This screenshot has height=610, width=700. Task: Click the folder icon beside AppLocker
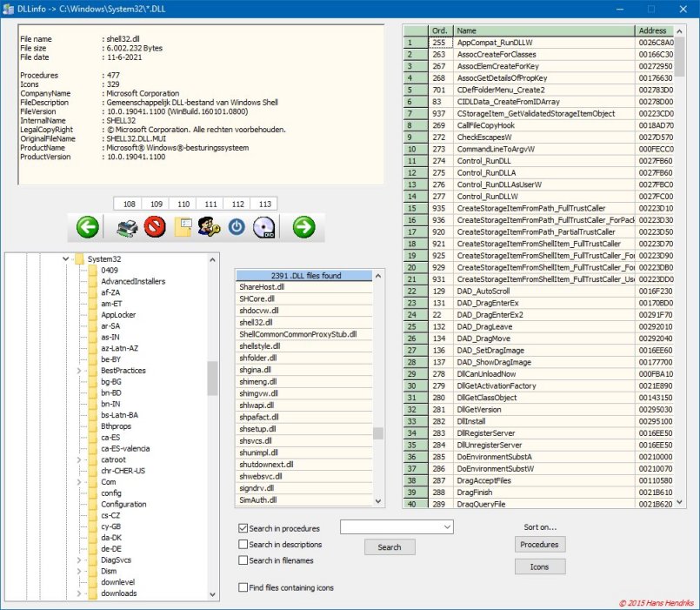pos(93,315)
